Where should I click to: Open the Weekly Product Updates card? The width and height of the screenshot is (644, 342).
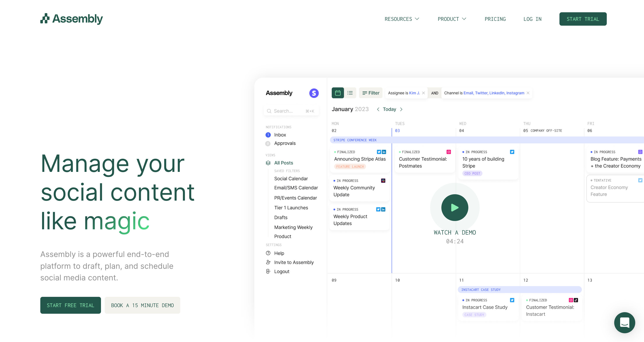(x=359, y=217)
